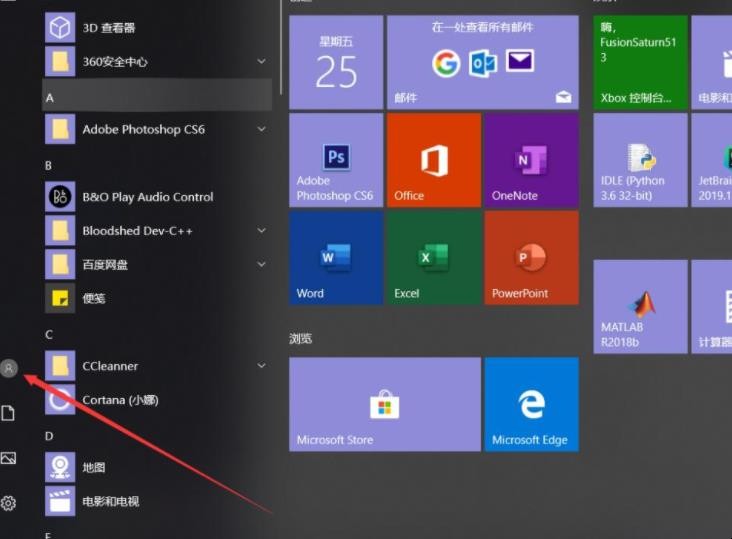Open the 便笺 sticky notes icon
This screenshot has width=732, height=539.
click(x=60, y=298)
